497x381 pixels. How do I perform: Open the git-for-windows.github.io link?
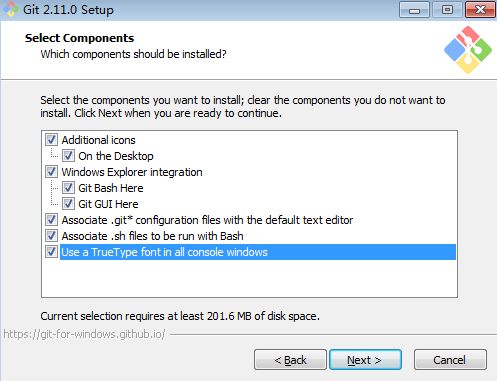click(x=84, y=334)
